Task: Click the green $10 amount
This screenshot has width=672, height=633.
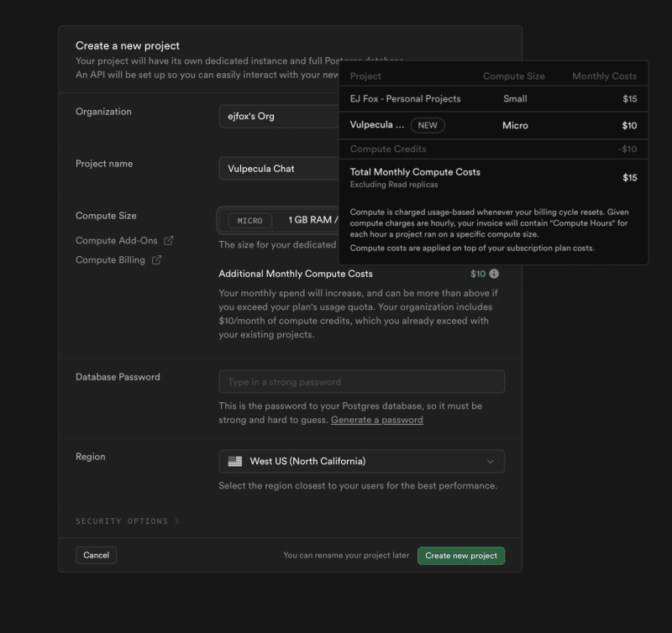Action: (478, 274)
